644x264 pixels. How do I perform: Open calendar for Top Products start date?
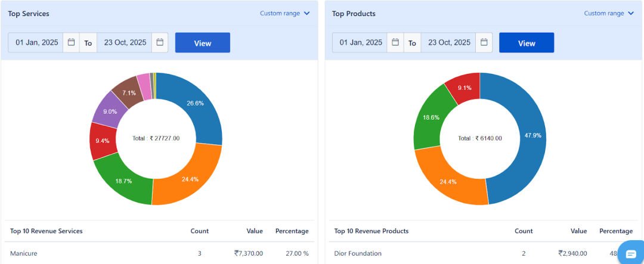tap(395, 42)
